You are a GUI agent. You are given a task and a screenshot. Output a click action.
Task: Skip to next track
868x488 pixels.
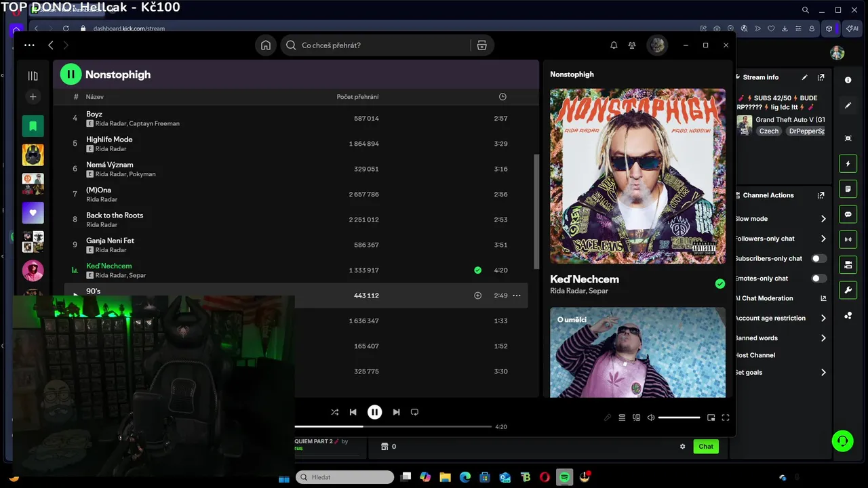396,411
